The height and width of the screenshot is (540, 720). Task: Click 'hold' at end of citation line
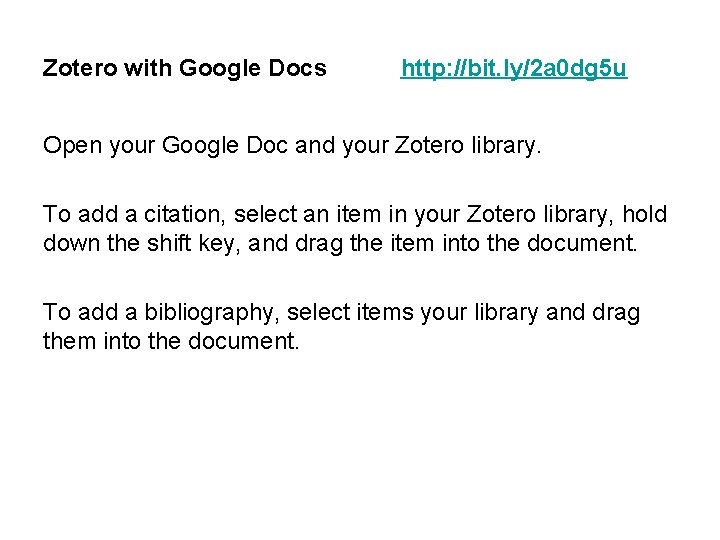click(x=645, y=215)
